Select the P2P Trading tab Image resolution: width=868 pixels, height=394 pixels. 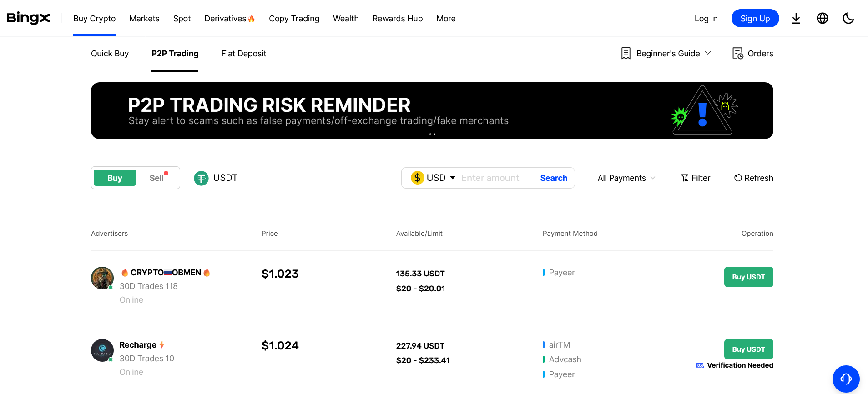click(175, 54)
